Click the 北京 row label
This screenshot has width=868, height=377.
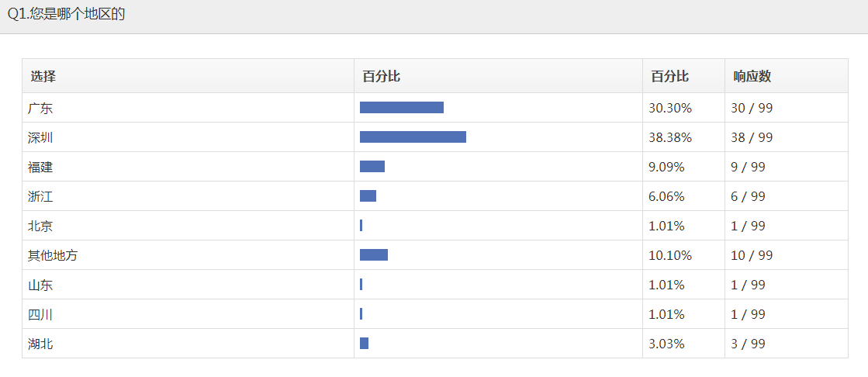point(40,226)
